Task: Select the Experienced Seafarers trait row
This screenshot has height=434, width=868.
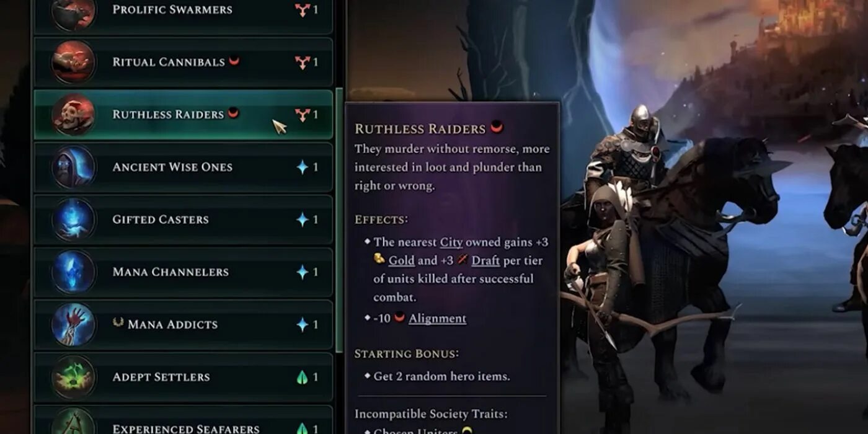Action: click(183, 420)
